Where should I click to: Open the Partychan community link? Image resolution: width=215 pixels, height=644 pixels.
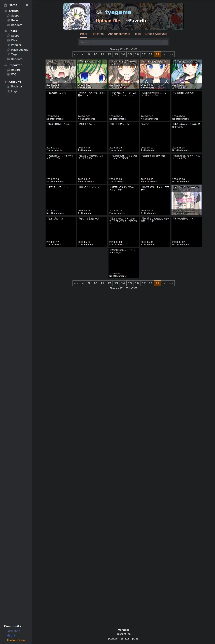(13, 631)
